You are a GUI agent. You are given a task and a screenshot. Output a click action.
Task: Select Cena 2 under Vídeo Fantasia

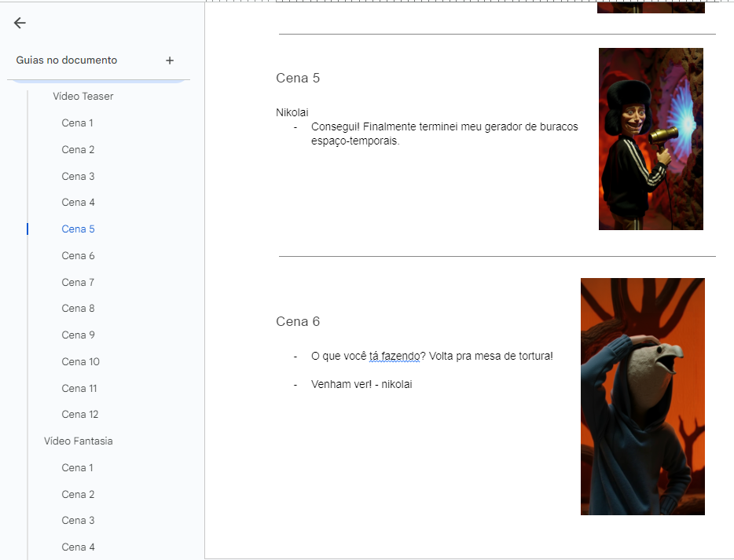(79, 494)
